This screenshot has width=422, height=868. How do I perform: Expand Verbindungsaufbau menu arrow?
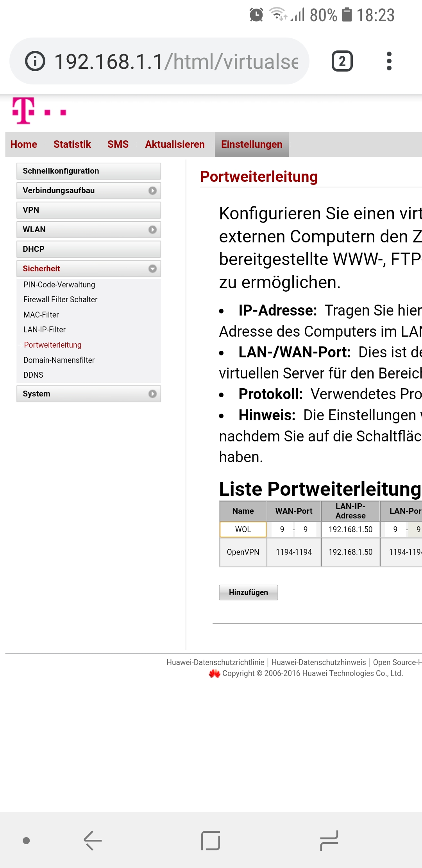coord(152,190)
